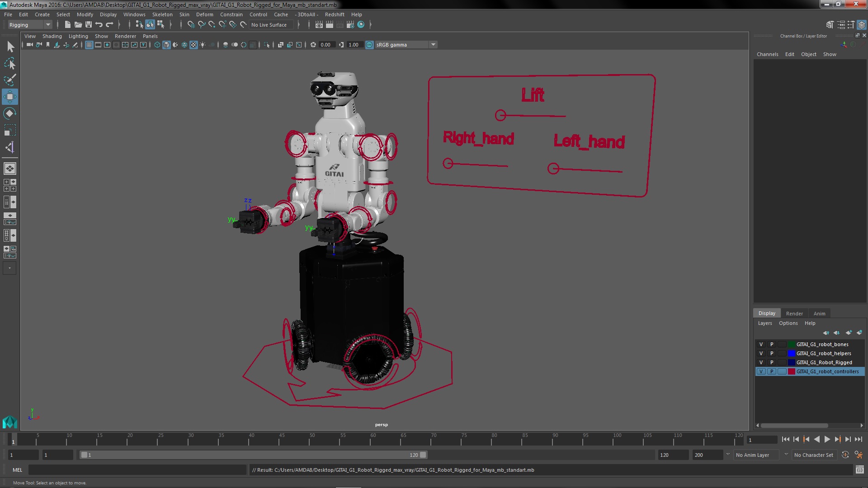Click the time range slider bar
868x488 pixels.
tap(253, 455)
